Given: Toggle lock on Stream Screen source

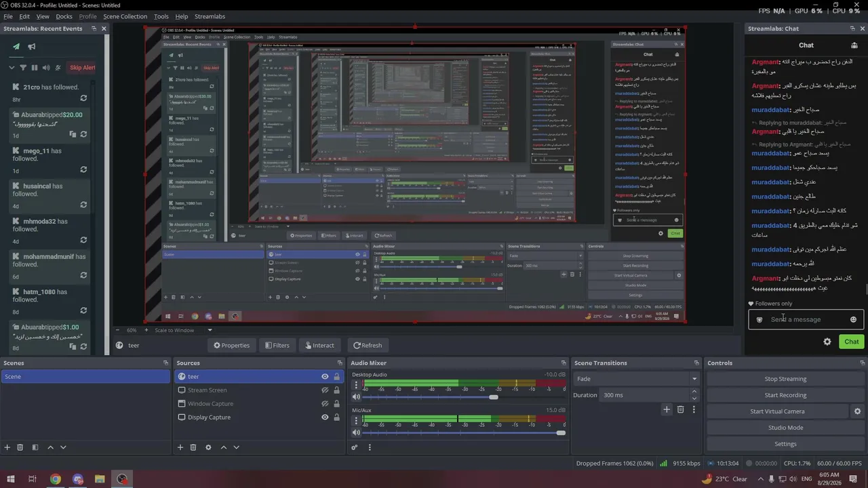Looking at the screenshot, I should pos(336,390).
